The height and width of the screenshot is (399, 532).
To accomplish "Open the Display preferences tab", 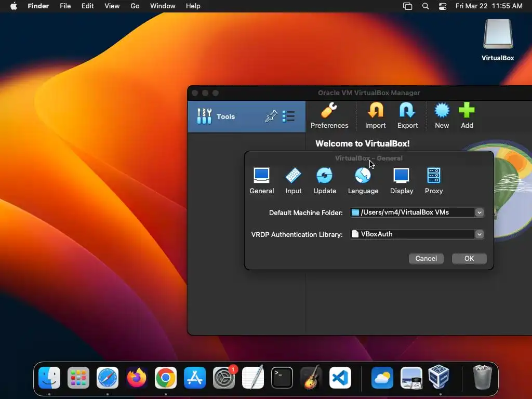I will (402, 181).
